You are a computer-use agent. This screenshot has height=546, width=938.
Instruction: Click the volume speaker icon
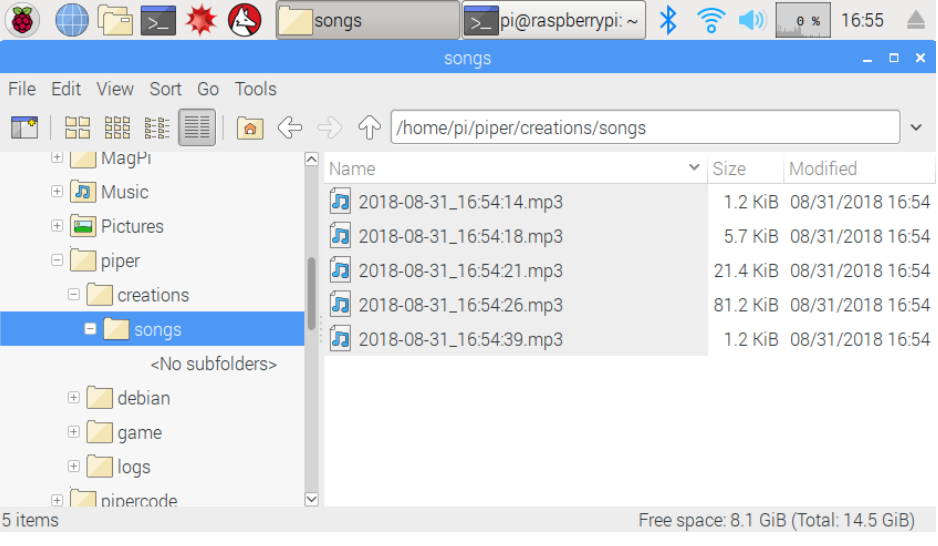coord(751,20)
